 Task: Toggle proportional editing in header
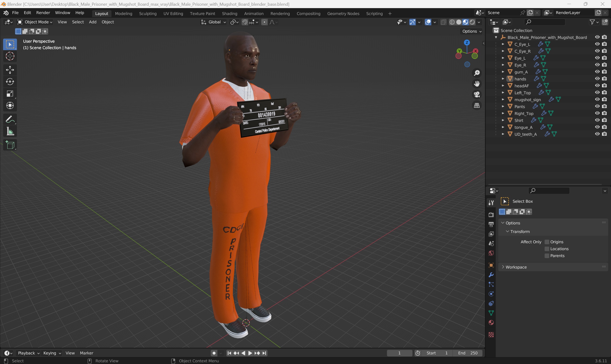coord(264,22)
